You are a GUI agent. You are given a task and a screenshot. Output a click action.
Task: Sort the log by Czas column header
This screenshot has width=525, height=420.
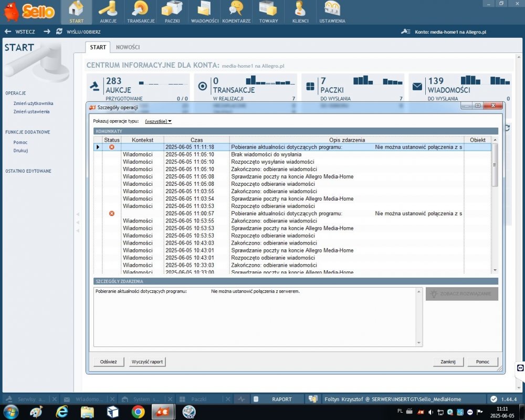coord(196,140)
